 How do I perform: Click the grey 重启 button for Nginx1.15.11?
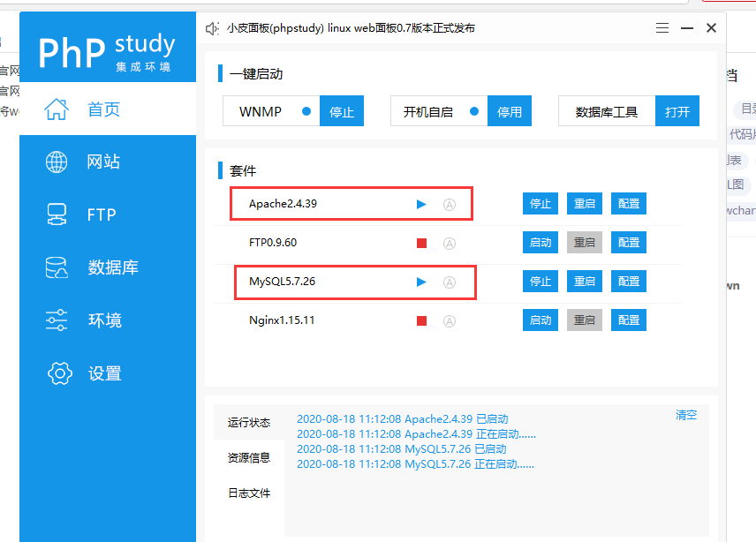tap(585, 320)
